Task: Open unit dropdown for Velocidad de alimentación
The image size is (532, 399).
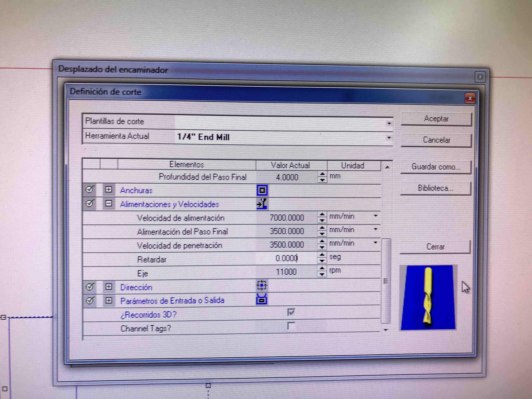Action: coord(375,216)
